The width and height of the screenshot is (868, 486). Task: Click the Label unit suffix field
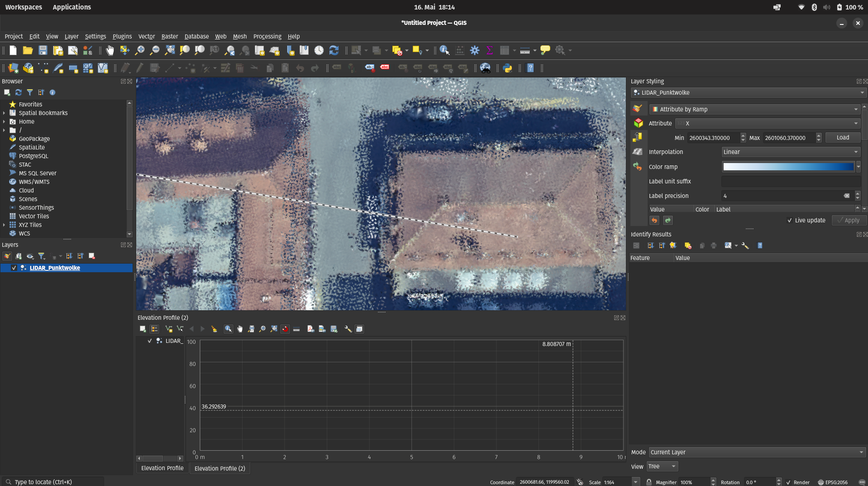click(791, 181)
